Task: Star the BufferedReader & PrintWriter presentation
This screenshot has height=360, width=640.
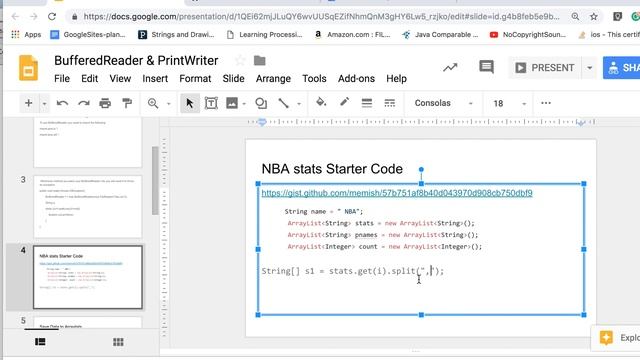Action: pyautogui.click(x=240, y=61)
